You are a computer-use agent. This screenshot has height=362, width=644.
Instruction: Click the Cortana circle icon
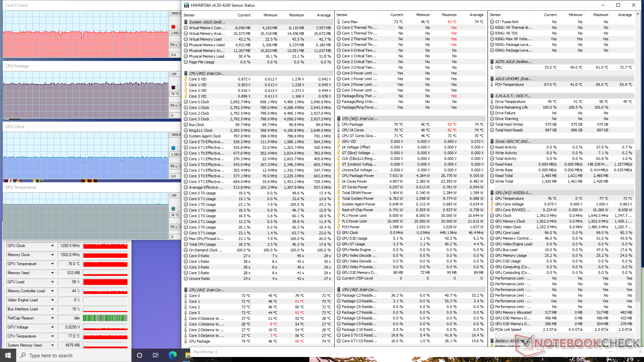140,355
